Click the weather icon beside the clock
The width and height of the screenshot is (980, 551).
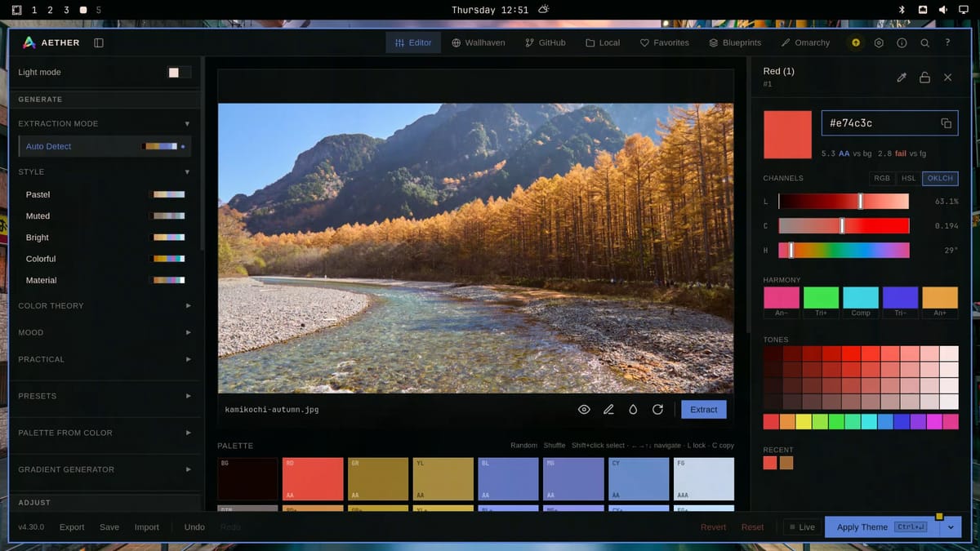544,10
